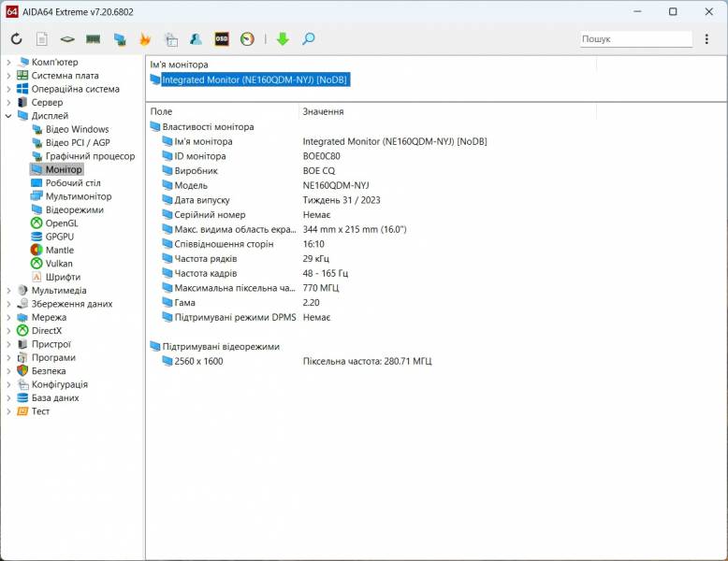The width and height of the screenshot is (728, 561).
Task: Expand the Мультимедіа tree node
Action: pyautogui.click(x=8, y=291)
